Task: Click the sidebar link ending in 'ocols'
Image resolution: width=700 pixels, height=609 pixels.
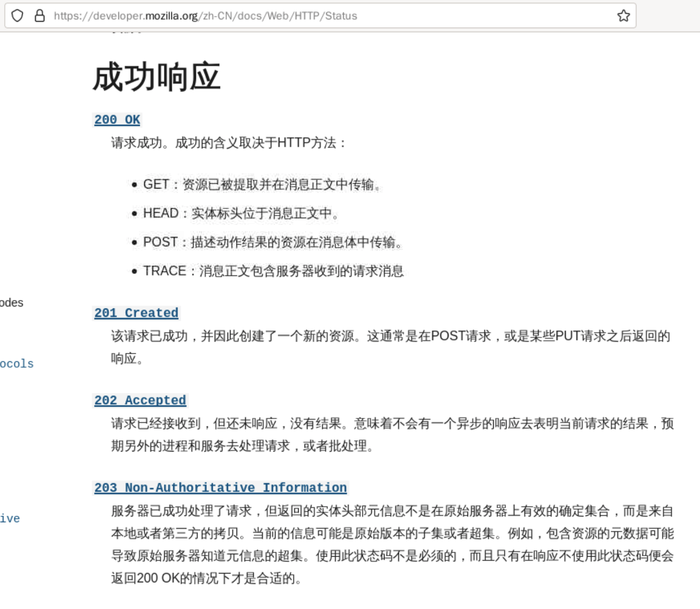Action: [x=16, y=364]
